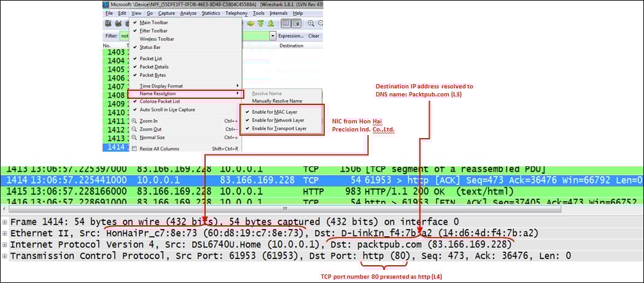Expand the Frame 1414 details row
The height and width of the screenshot is (283, 644).
(5, 222)
